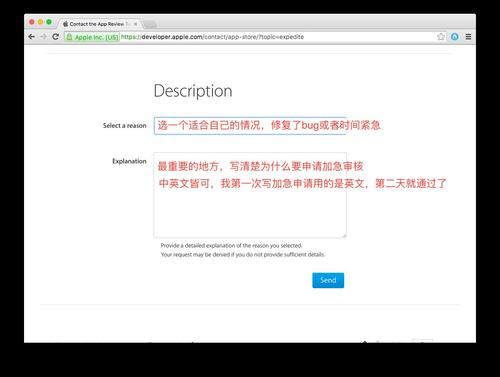The image size is (500, 377).
Task: Close the Contact the App Review tab
Action: pos(135,24)
